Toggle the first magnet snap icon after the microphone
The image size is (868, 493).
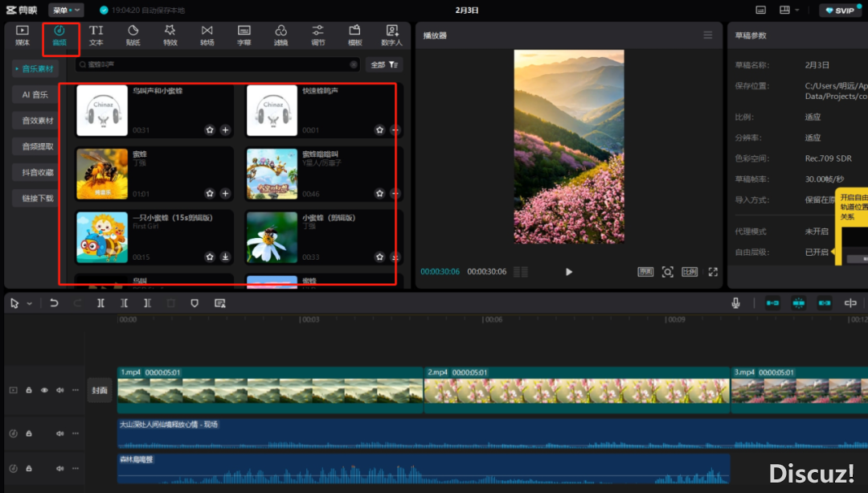pyautogui.click(x=773, y=303)
